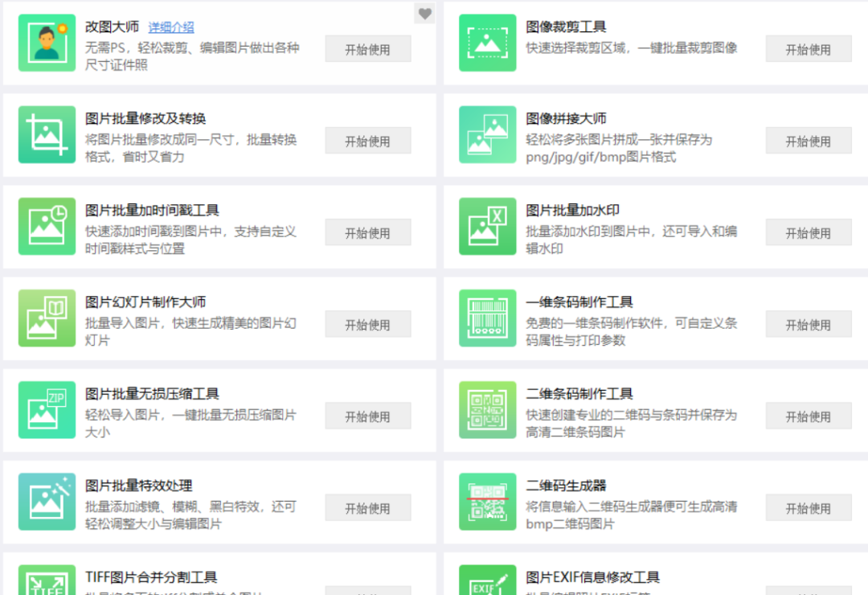Image resolution: width=868 pixels, height=595 pixels.
Task: Click the 二维条码制作工具 QR icon
Action: pyautogui.click(x=487, y=409)
